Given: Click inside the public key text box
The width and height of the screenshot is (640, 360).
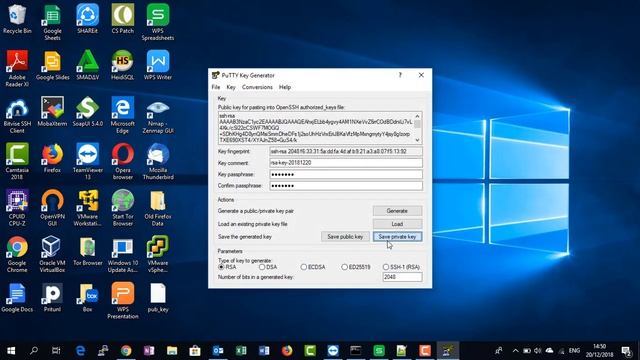Looking at the screenshot, I should tap(316, 128).
